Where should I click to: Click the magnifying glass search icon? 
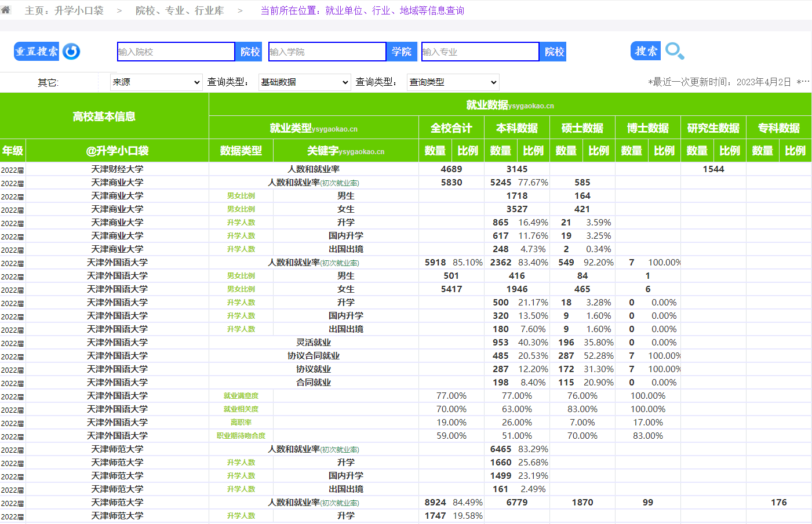(674, 51)
